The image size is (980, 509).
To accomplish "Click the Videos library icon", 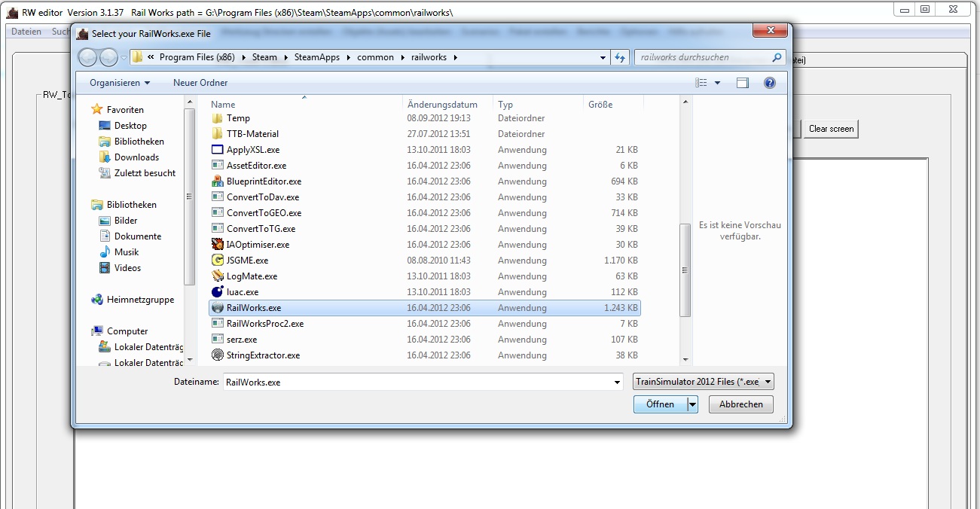I will [x=105, y=268].
